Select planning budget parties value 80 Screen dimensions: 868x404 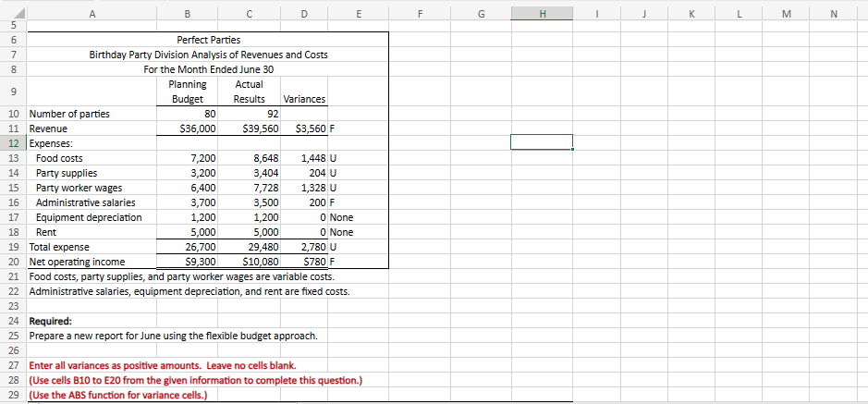coord(187,114)
